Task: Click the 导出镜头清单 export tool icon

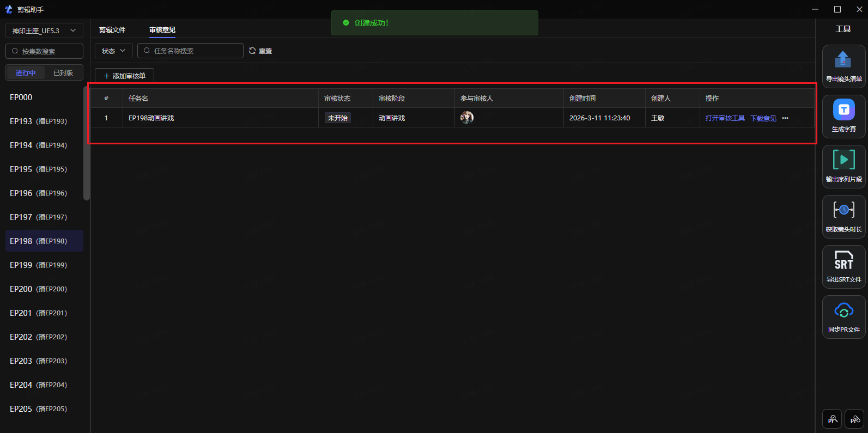Action: click(x=843, y=66)
